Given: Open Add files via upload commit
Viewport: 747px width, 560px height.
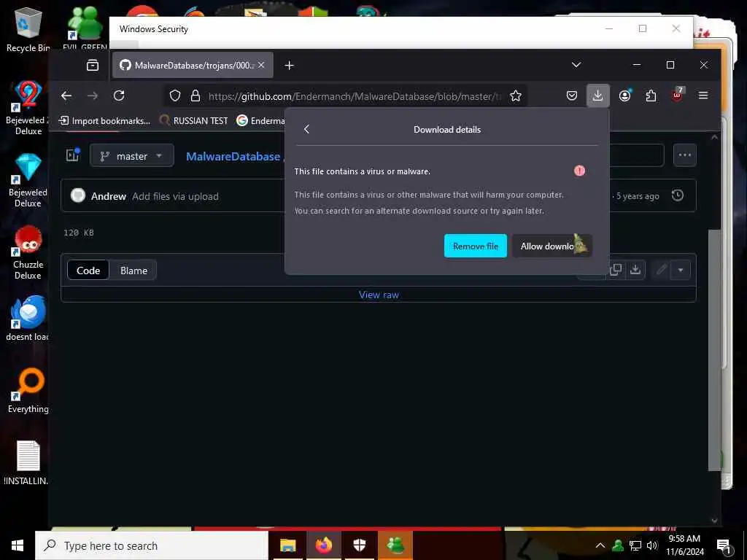Looking at the screenshot, I should click(x=175, y=196).
